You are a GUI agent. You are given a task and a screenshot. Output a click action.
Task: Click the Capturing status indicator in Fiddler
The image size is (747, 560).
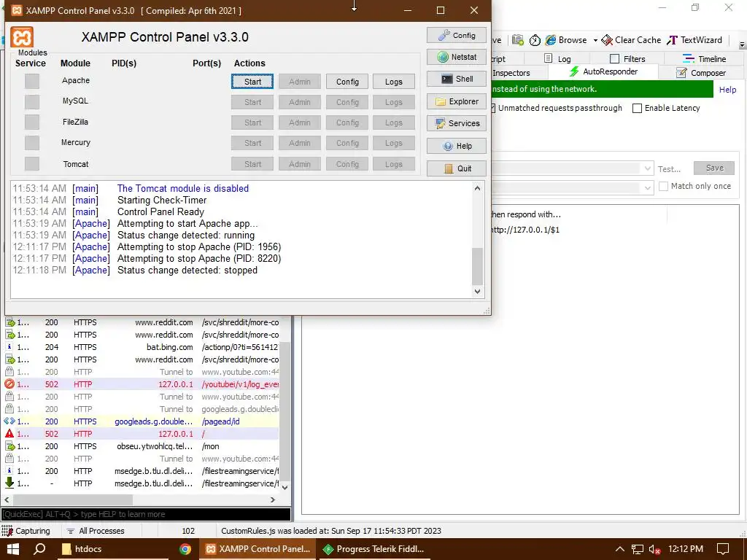coord(26,531)
